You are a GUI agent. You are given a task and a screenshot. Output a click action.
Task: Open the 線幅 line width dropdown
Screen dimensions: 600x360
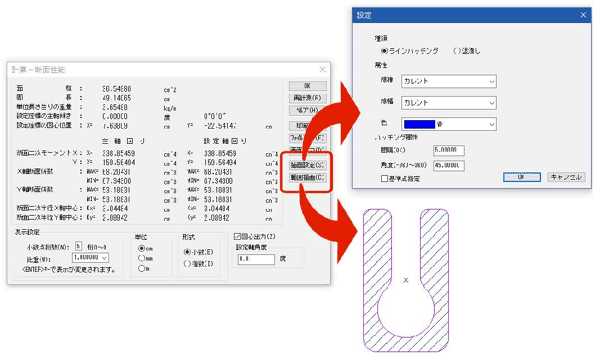coord(449,103)
